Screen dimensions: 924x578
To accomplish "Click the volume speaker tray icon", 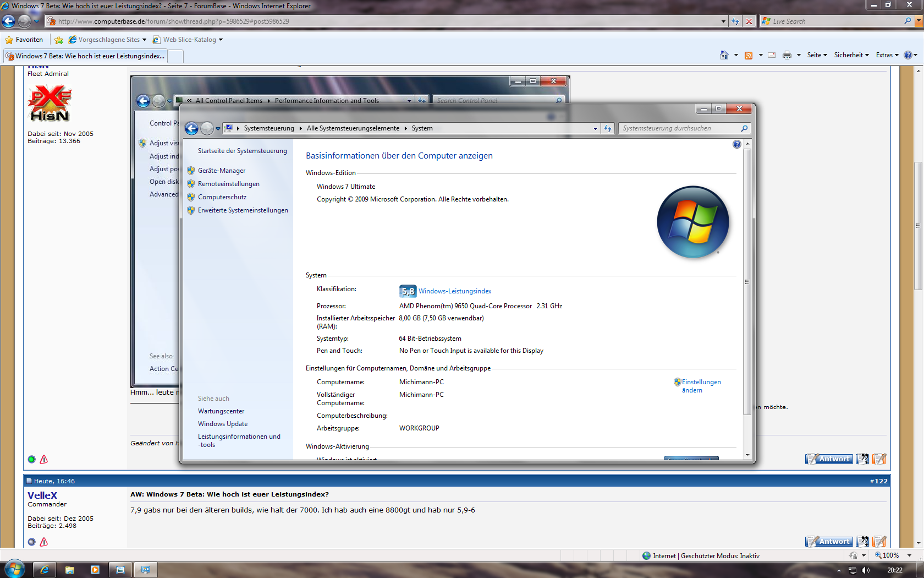I will (865, 570).
